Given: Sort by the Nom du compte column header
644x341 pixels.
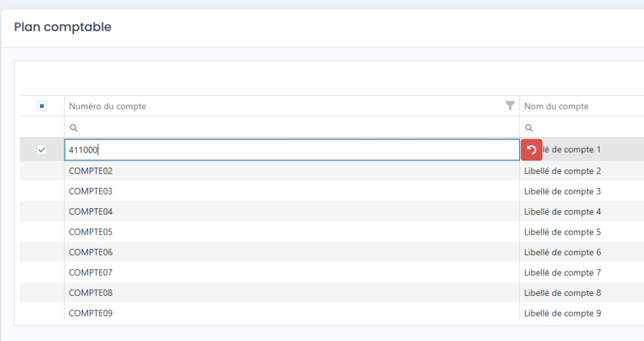Looking at the screenshot, I should (556, 106).
